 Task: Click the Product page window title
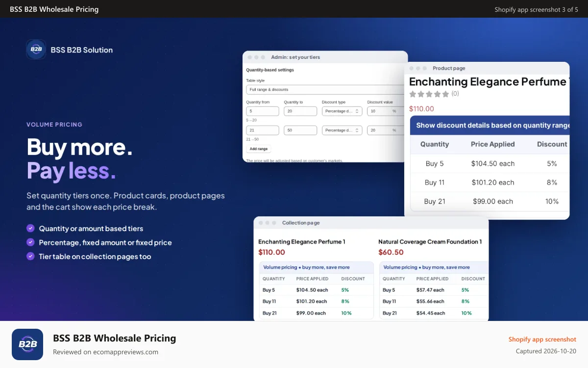point(449,68)
